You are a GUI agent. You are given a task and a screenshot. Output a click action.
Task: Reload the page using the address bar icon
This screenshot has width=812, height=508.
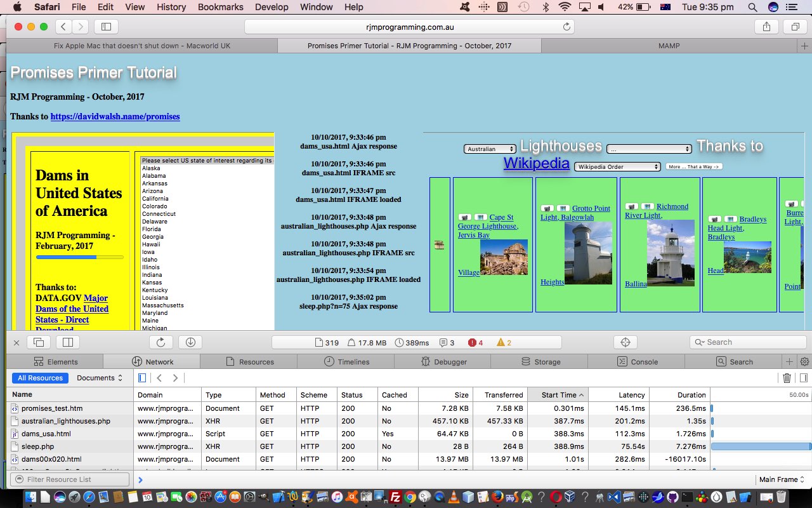tap(566, 27)
